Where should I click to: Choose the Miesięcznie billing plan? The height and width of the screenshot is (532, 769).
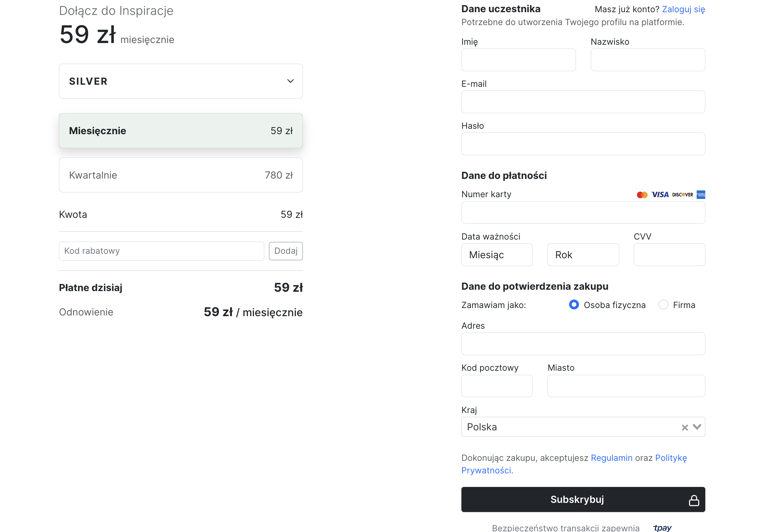[x=181, y=131]
